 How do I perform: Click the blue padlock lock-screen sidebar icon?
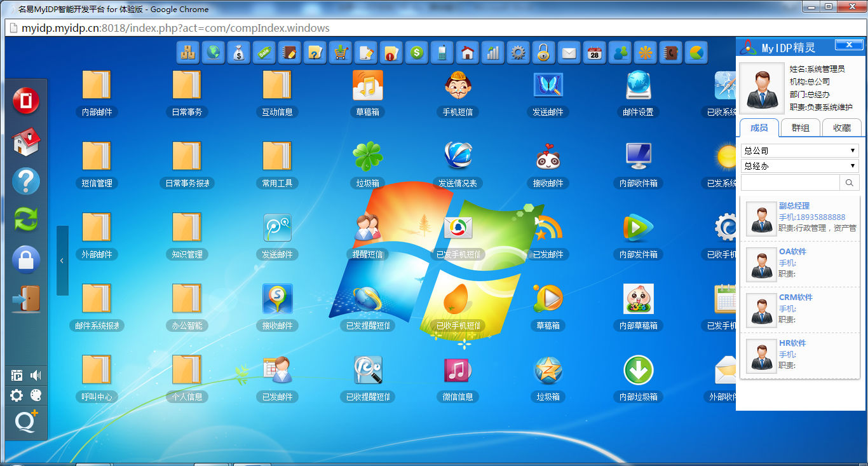coord(26,259)
